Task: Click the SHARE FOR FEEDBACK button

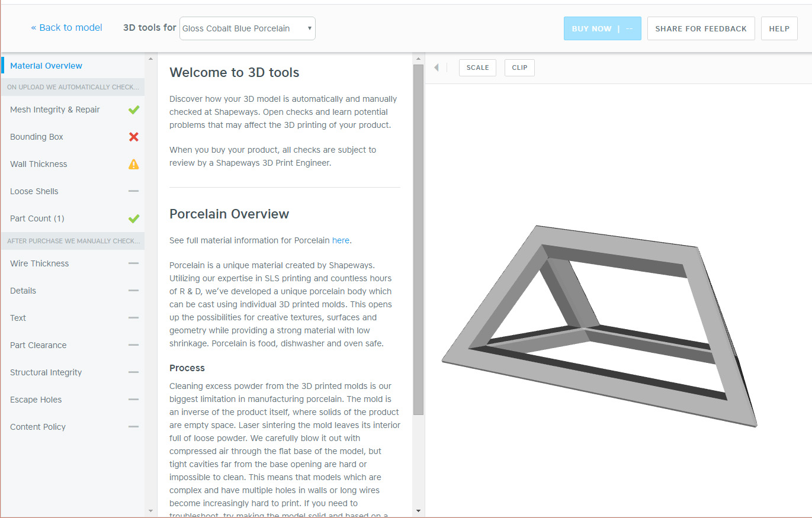Action: tap(701, 28)
